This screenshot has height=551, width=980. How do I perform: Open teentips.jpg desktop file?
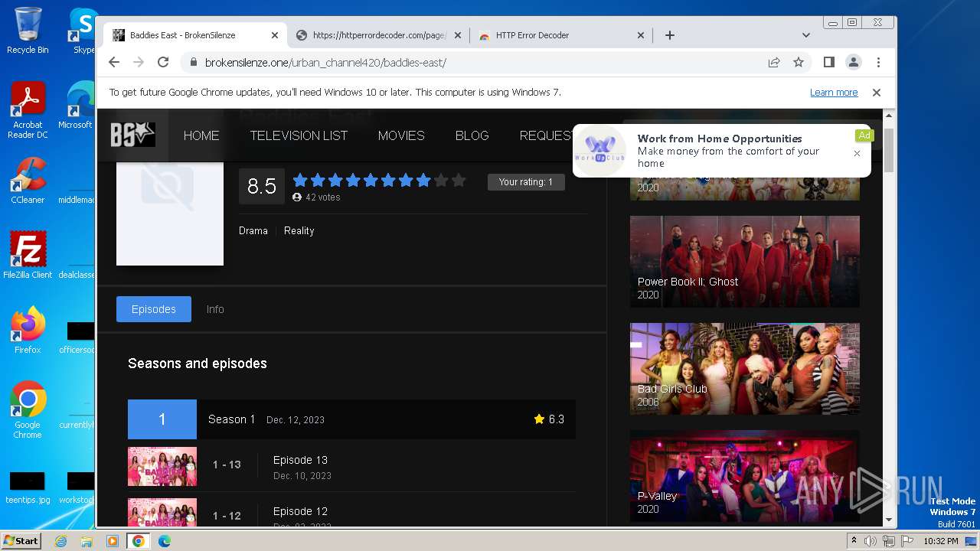[28, 487]
